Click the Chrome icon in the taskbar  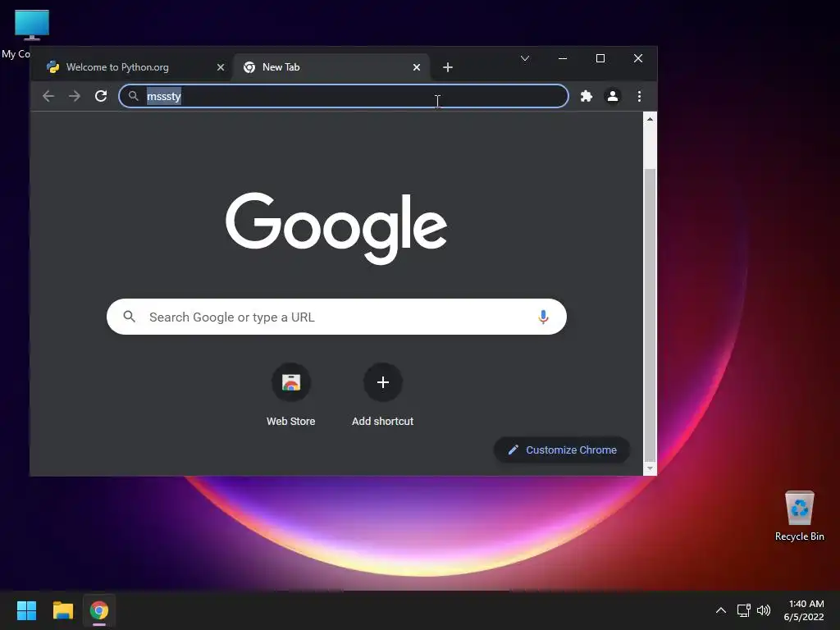pyautogui.click(x=99, y=610)
